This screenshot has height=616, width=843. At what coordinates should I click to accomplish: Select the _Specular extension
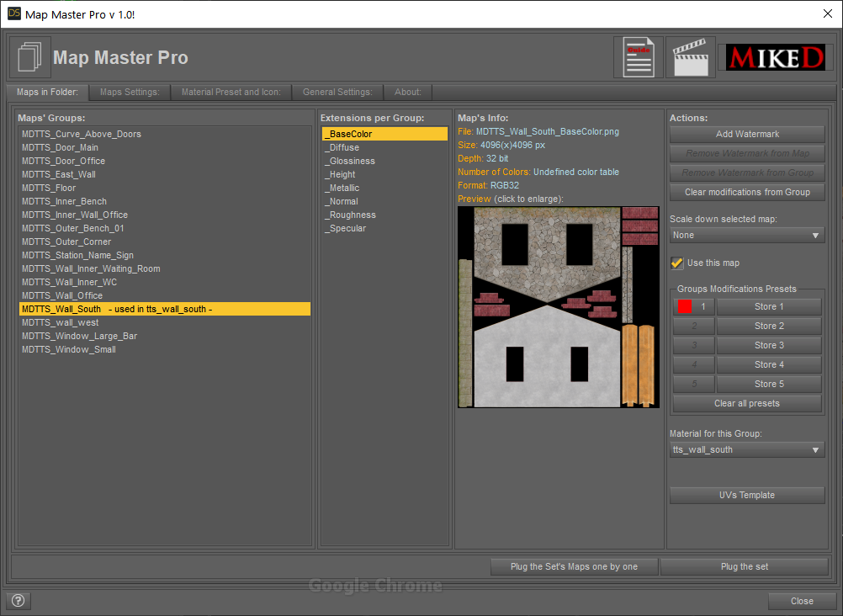coord(385,228)
